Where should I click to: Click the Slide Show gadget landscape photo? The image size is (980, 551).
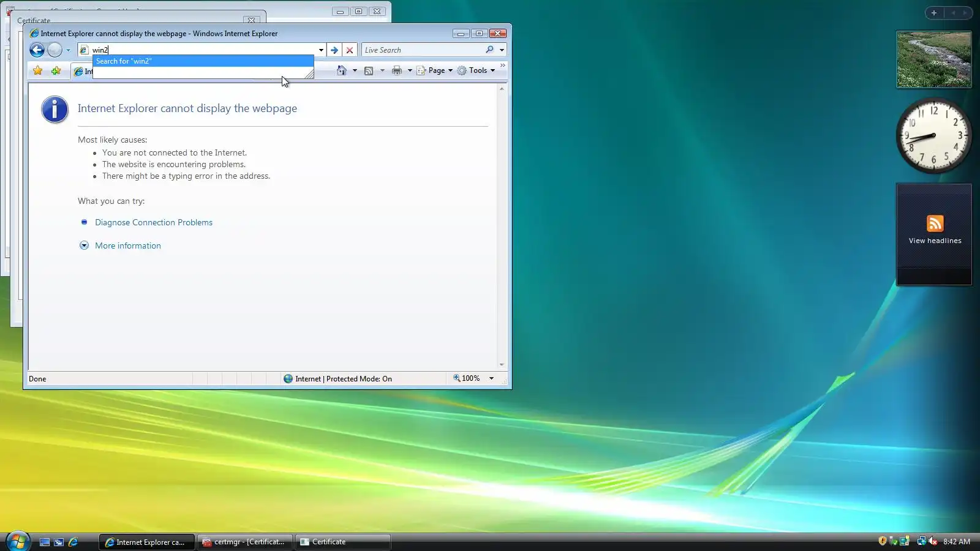934,59
